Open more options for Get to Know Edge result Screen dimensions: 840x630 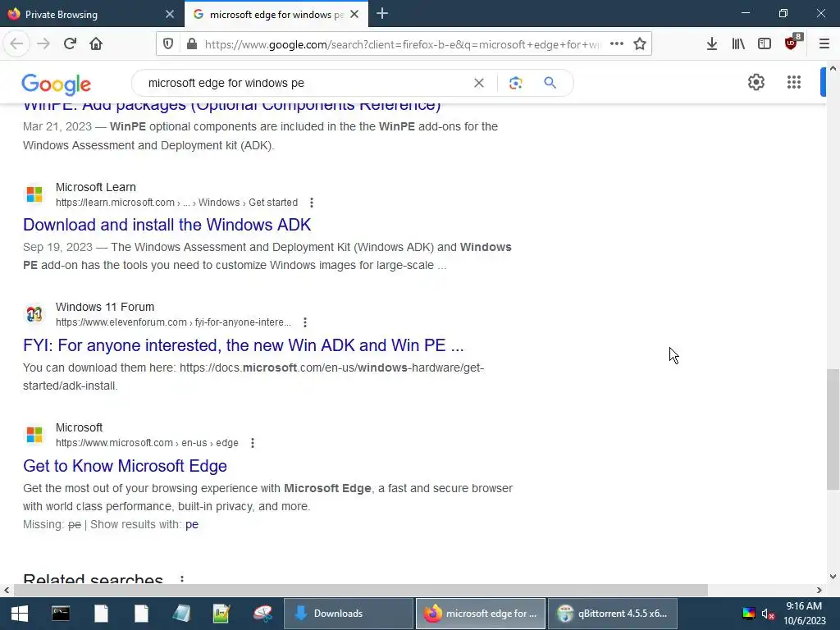pyautogui.click(x=253, y=443)
